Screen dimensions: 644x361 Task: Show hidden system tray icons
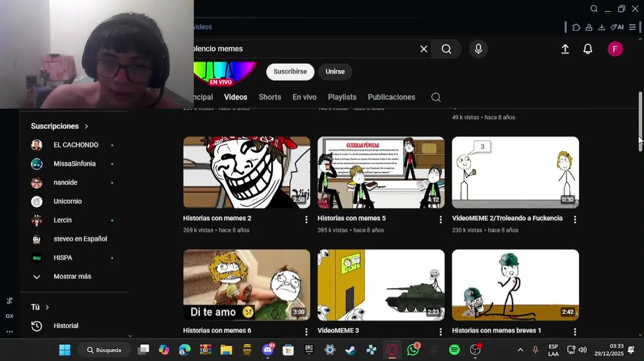click(520, 350)
